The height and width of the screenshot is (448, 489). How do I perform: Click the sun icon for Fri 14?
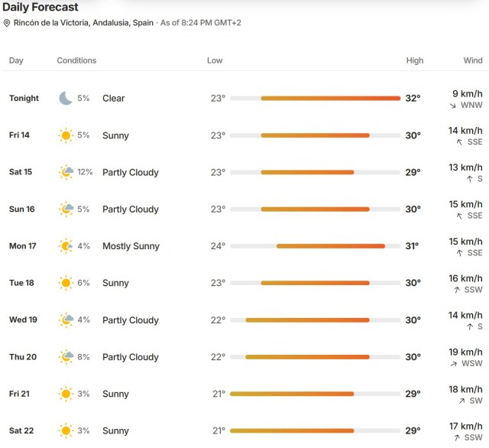coord(66,135)
